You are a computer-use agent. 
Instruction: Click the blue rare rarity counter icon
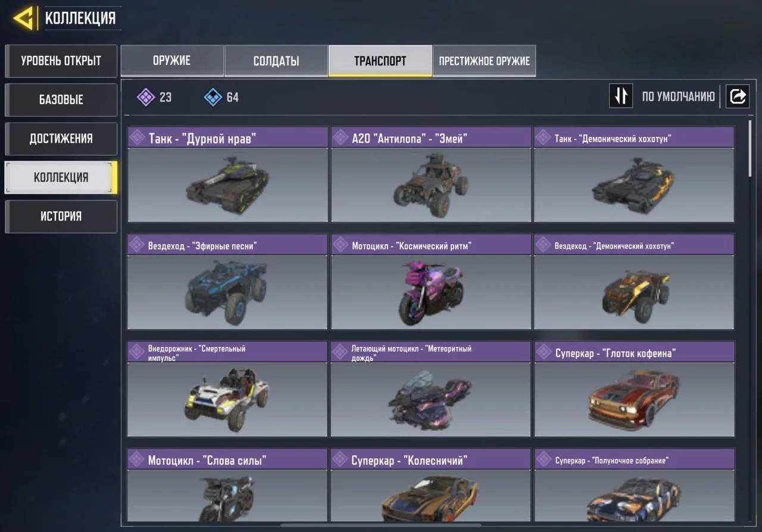[213, 97]
